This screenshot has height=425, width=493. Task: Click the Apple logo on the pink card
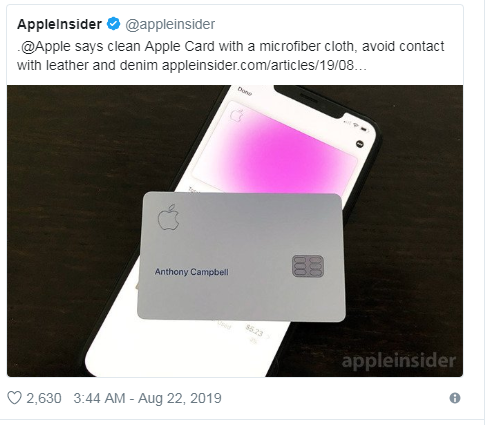coord(237,115)
